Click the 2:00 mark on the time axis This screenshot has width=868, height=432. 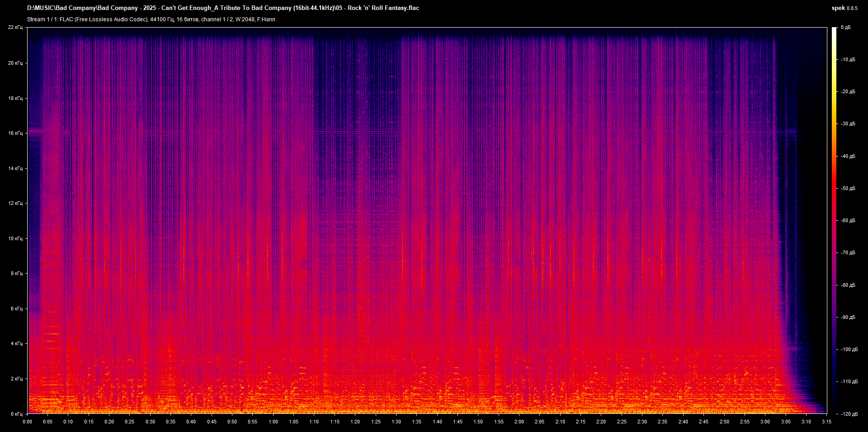pyautogui.click(x=519, y=422)
